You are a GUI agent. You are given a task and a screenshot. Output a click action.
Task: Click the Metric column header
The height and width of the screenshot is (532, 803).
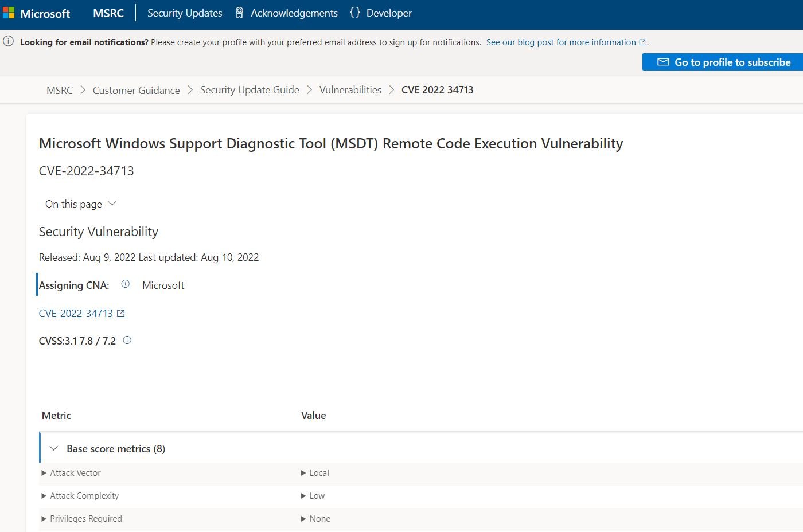coord(56,416)
